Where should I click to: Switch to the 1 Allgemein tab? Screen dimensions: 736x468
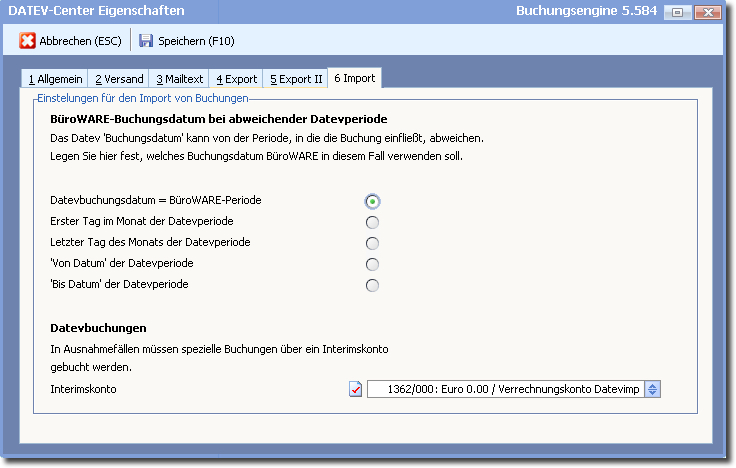coord(55,79)
